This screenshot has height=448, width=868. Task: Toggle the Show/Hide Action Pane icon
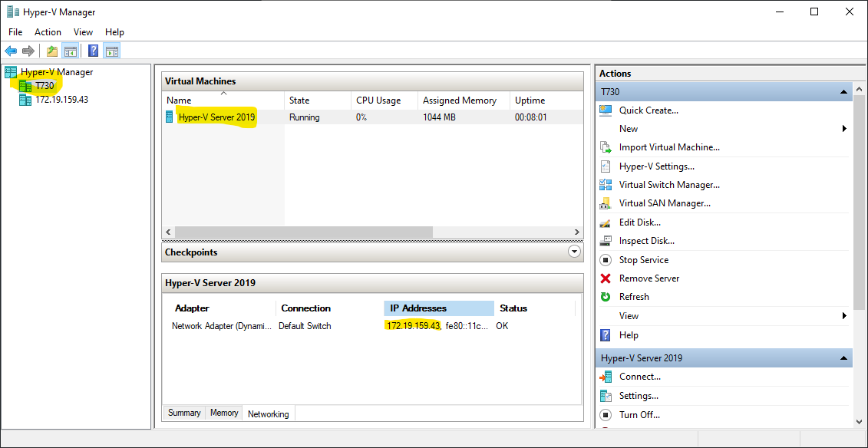point(112,51)
